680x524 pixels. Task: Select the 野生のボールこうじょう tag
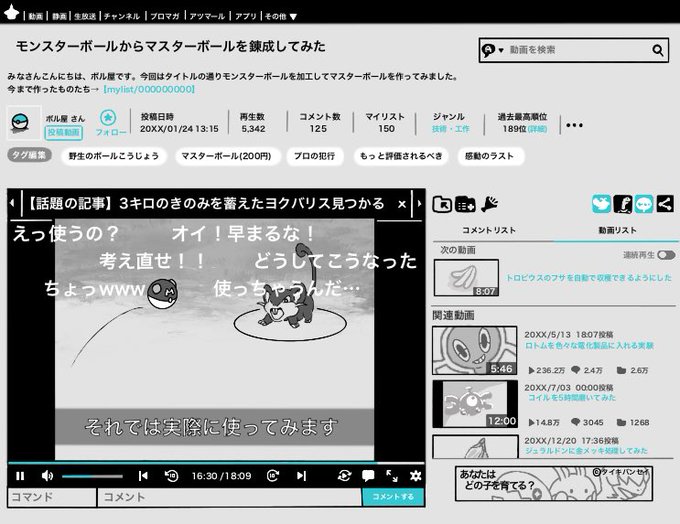click(x=114, y=156)
